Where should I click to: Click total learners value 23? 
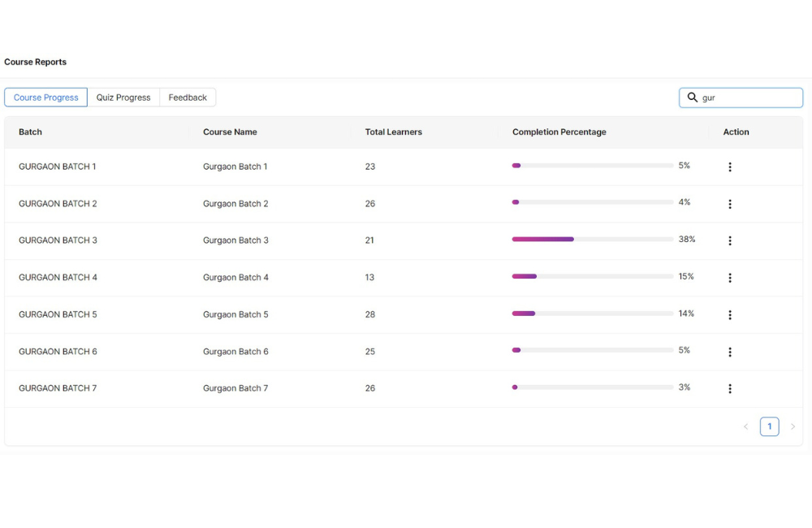369,167
